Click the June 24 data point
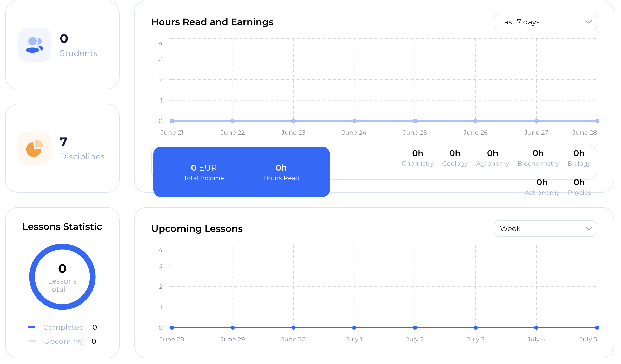The width and height of the screenshot is (621, 364). pyautogui.click(x=354, y=121)
